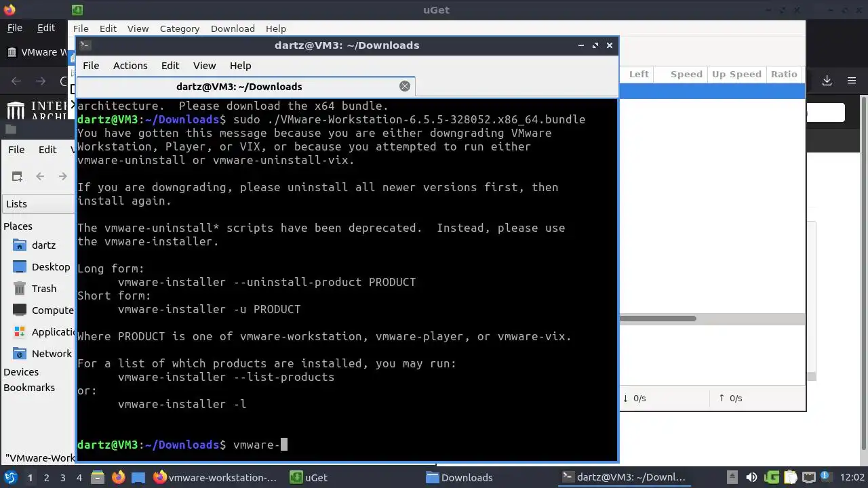This screenshot has width=868, height=488.
Task: Switch to workspace 4
Action: coord(79,477)
